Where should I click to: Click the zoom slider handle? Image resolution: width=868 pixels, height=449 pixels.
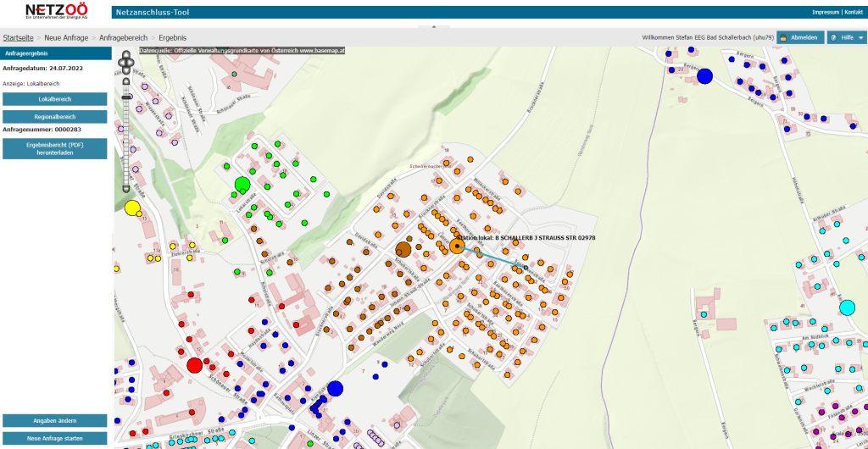pyautogui.click(x=127, y=98)
